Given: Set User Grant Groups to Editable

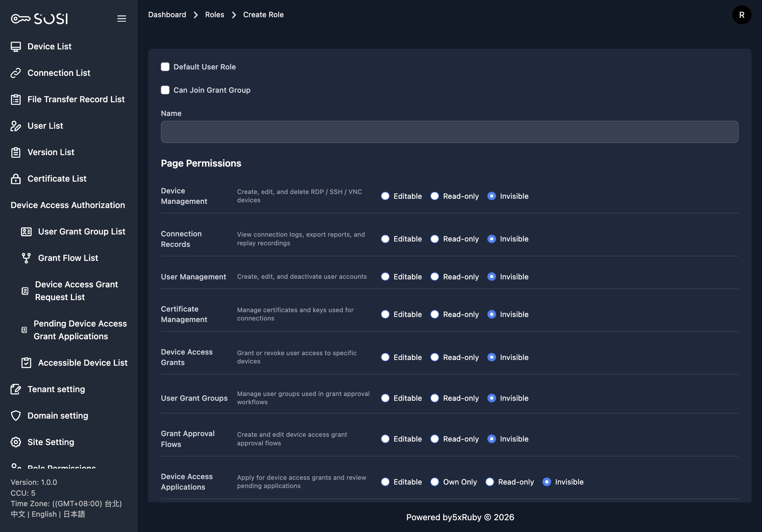Looking at the screenshot, I should pyautogui.click(x=385, y=398).
